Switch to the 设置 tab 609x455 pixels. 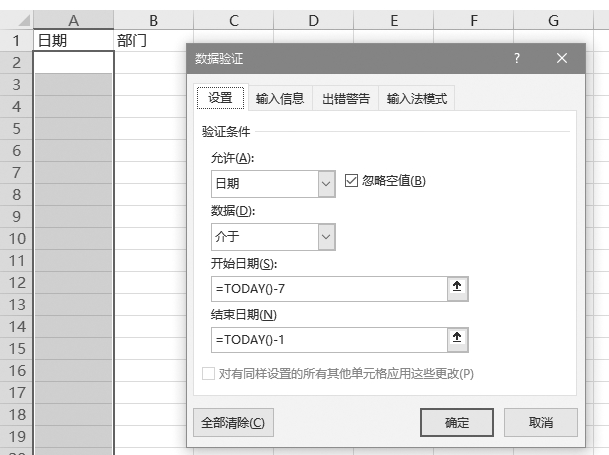pos(220,98)
